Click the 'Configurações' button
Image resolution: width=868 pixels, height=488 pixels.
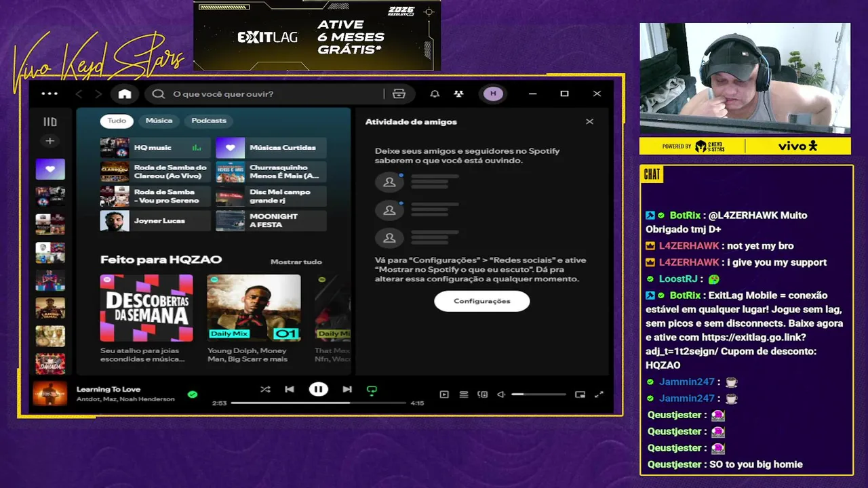(x=481, y=301)
